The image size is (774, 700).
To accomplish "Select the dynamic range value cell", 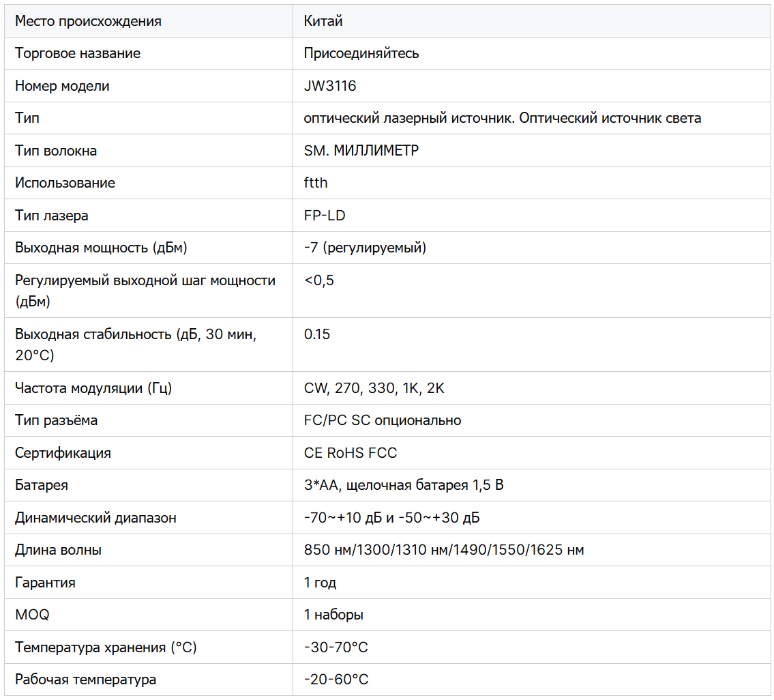I will [x=391, y=518].
